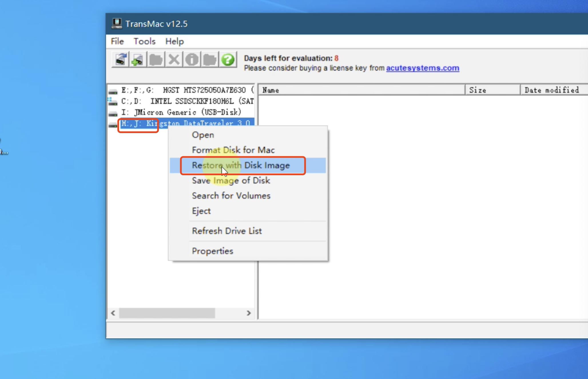The width and height of the screenshot is (588, 379).
Task: Click the grayed delete X toolbar icon
Action: pos(174,60)
